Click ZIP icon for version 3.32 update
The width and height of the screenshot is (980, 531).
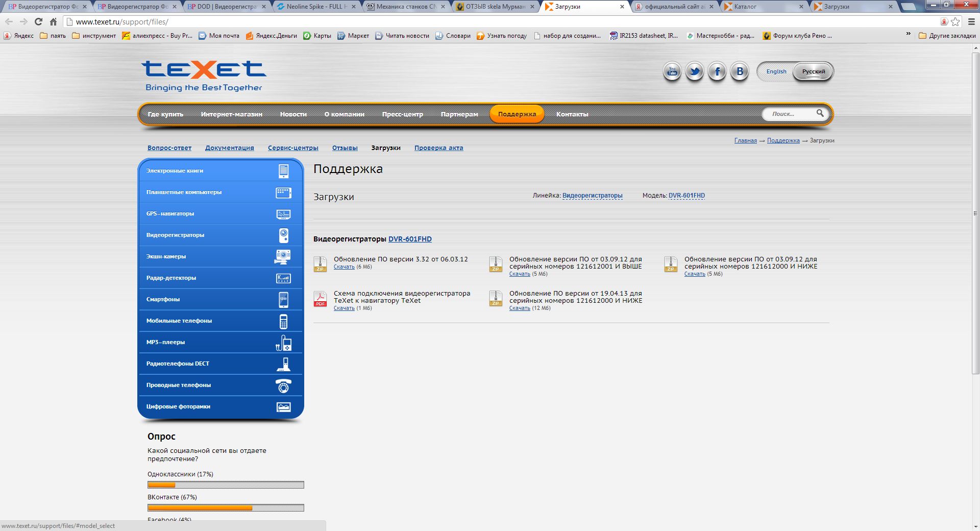(x=320, y=264)
